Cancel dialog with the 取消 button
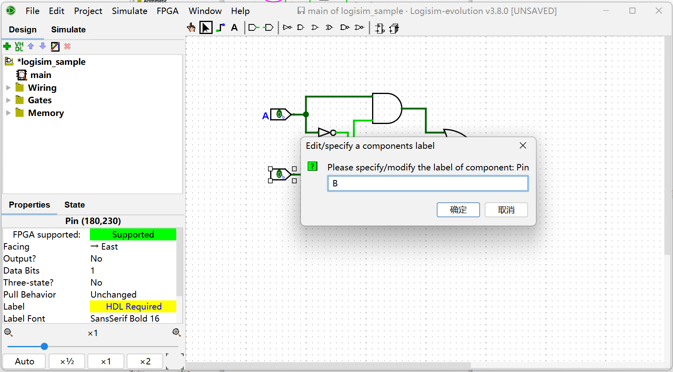Screen dimensions: 673x372 coord(506,210)
